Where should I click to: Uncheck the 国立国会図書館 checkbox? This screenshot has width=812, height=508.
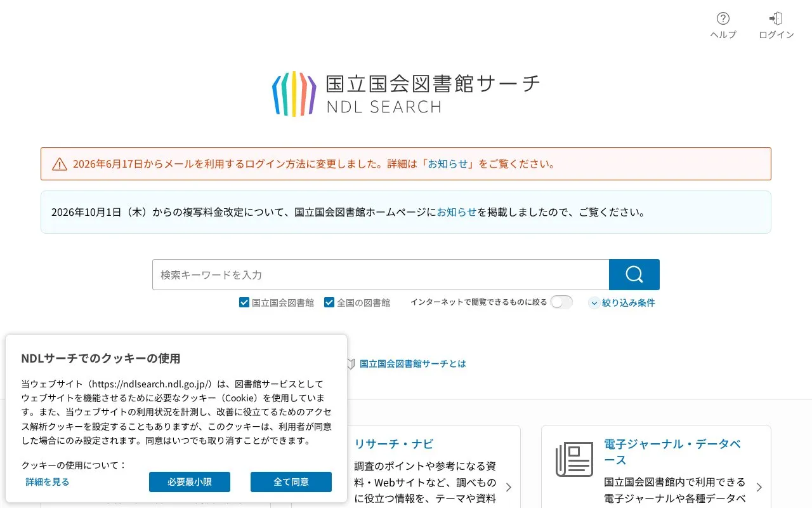coord(244,302)
